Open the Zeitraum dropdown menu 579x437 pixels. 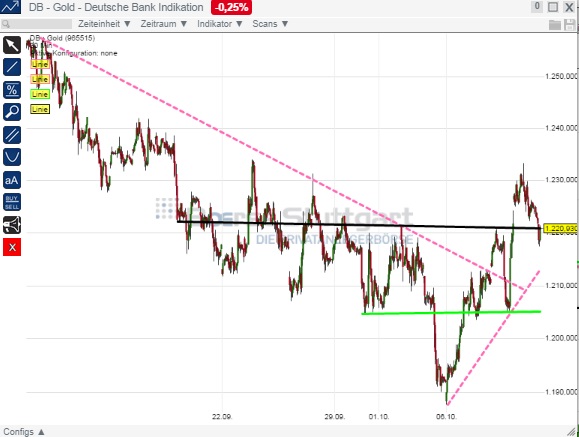[164, 24]
